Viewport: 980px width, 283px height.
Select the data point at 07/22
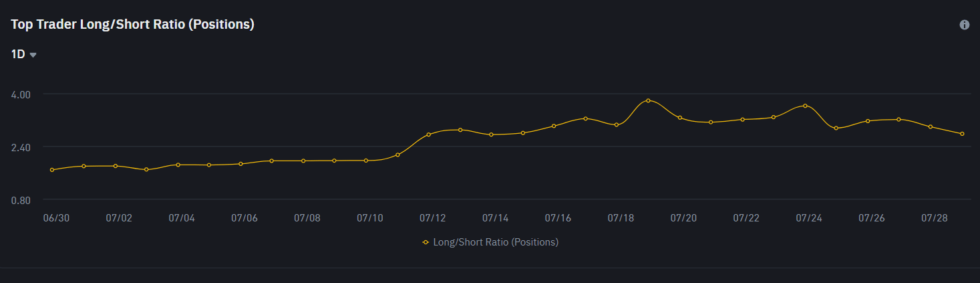point(742,119)
